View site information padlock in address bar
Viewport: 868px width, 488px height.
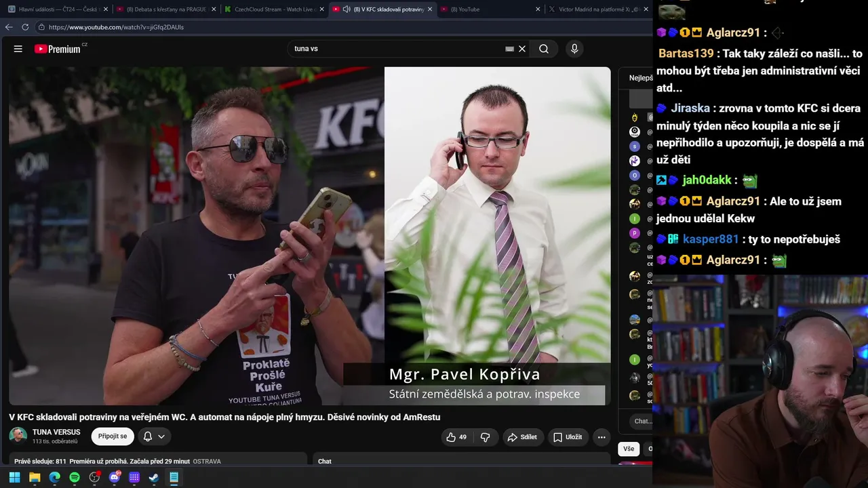pyautogui.click(x=41, y=27)
